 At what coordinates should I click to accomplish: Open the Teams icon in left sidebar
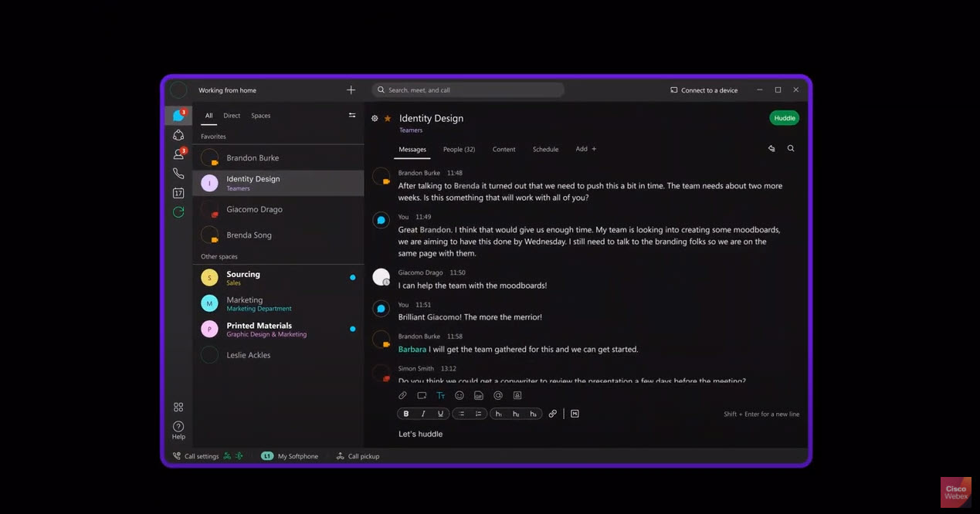(x=178, y=135)
